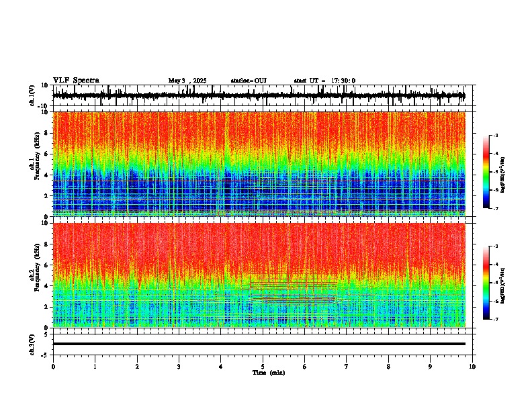Click the "2" tick on the time axis
The image size is (532, 411).
pos(137,367)
